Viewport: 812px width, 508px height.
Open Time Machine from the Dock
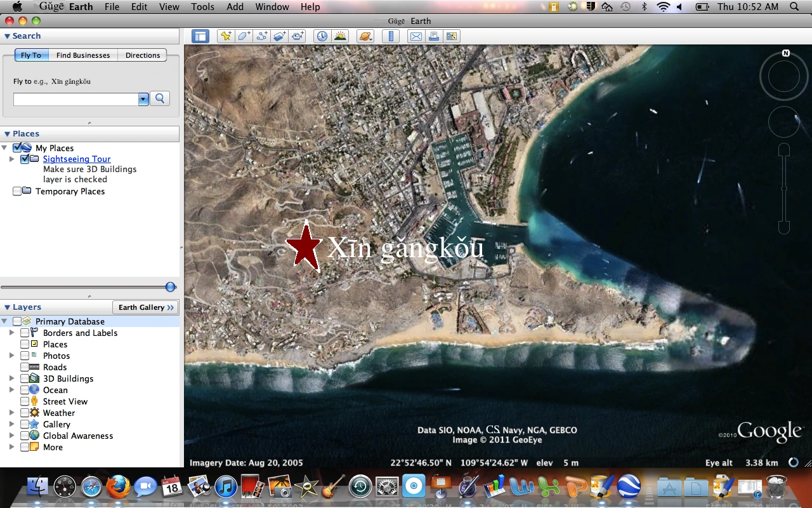pos(360,487)
